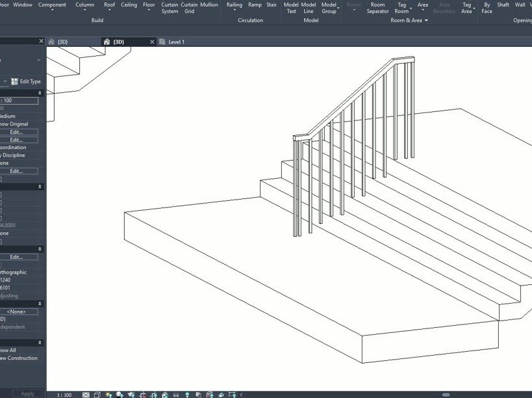Screen dimensions: 532x398
Task: Open the 1 : 100 scale in view bar
Action: (x=64, y=395)
